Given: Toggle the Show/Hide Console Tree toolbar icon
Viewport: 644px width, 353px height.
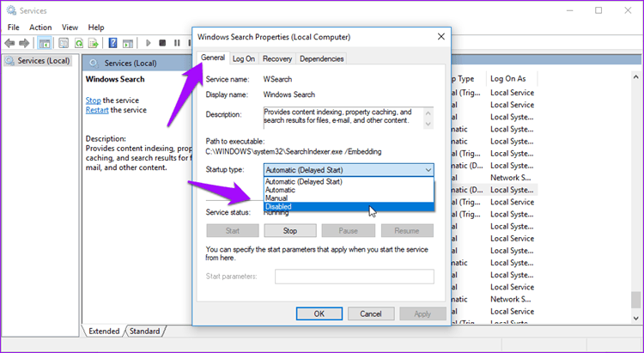Looking at the screenshot, I should click(x=44, y=43).
